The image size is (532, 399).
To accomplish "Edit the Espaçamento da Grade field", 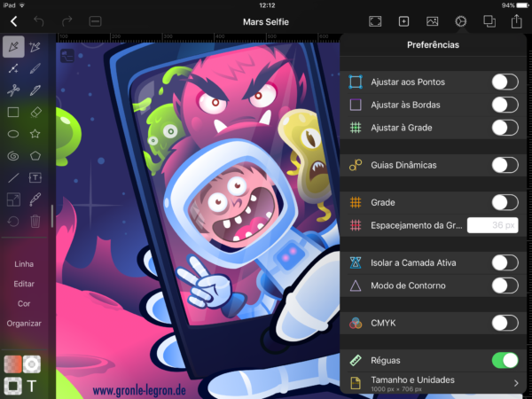I will coord(492,225).
